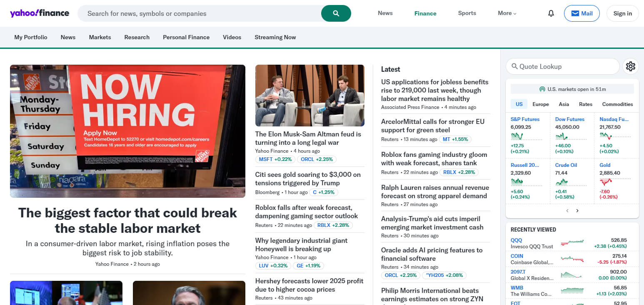Viewport: 644px width, 305px height.
Task: Open Elon Musk-Sam Altman feud article
Action: click(x=308, y=138)
